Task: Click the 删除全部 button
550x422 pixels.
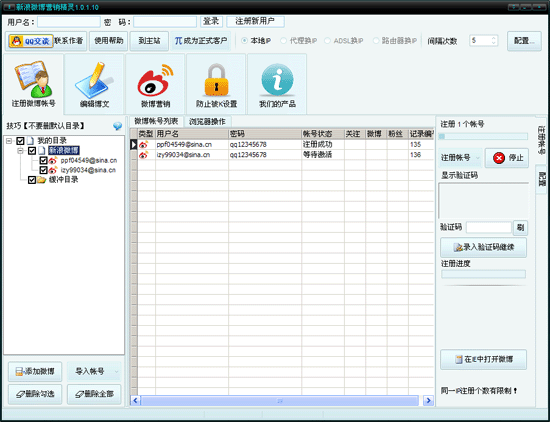Action: point(94,394)
